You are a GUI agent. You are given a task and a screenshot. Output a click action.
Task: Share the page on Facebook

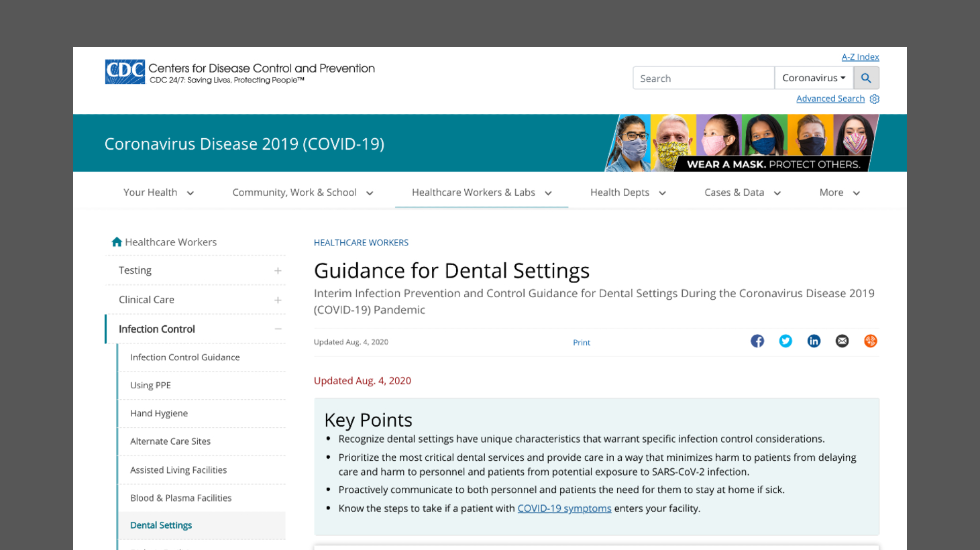tap(757, 341)
